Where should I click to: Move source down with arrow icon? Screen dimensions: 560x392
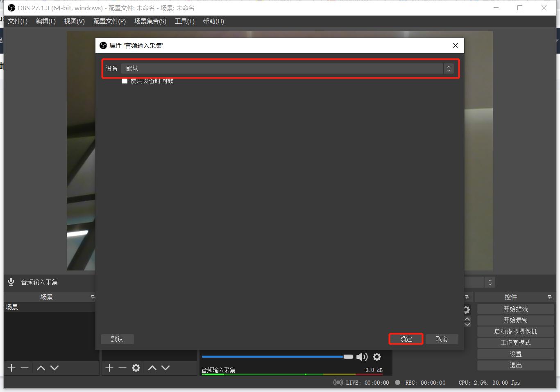coord(166,368)
